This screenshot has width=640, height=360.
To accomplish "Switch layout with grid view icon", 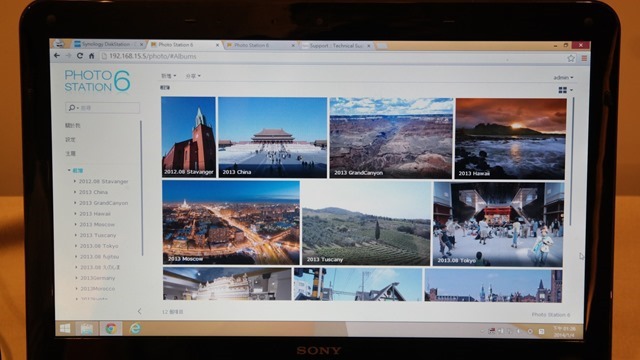I will [562, 90].
